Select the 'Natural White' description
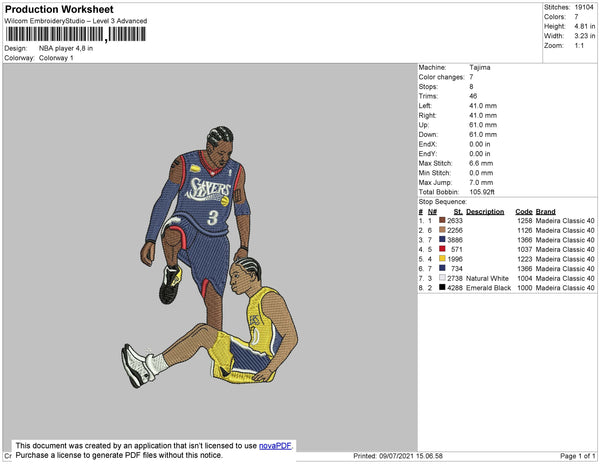The height and width of the screenshot is (464, 600). tap(487, 278)
